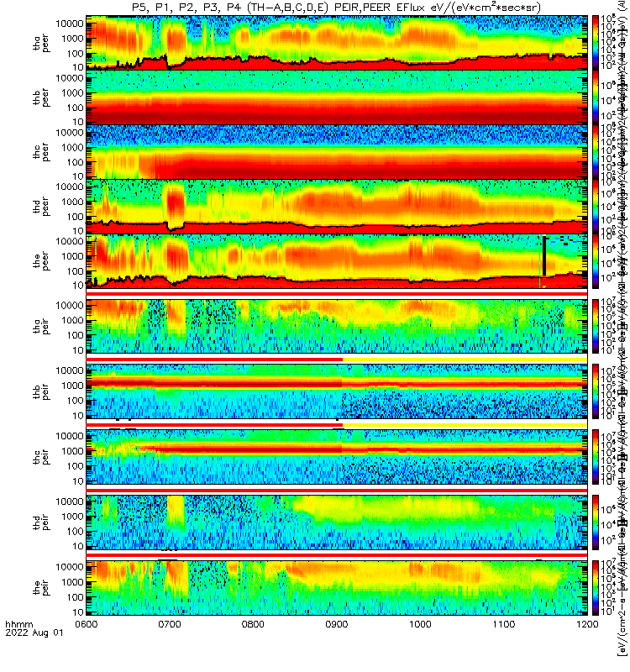Click the yellow status segment above thb peir panel
The image size is (630, 672).
[465, 360]
